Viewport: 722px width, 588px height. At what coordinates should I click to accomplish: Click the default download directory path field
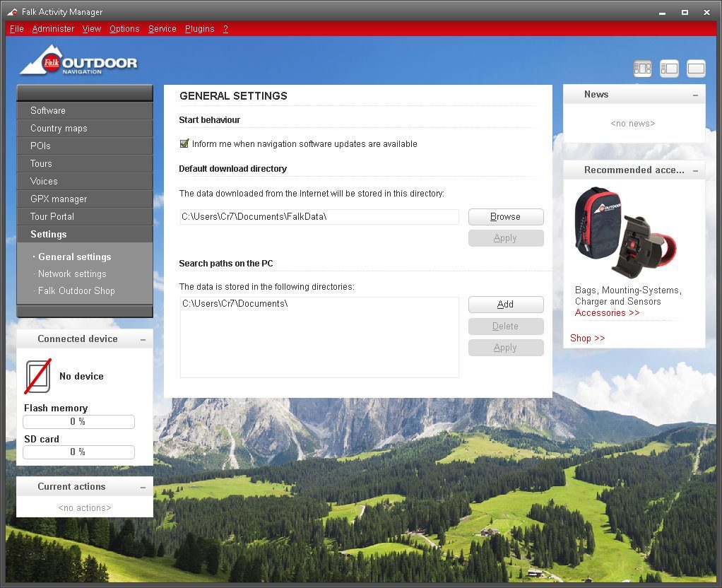(x=318, y=216)
